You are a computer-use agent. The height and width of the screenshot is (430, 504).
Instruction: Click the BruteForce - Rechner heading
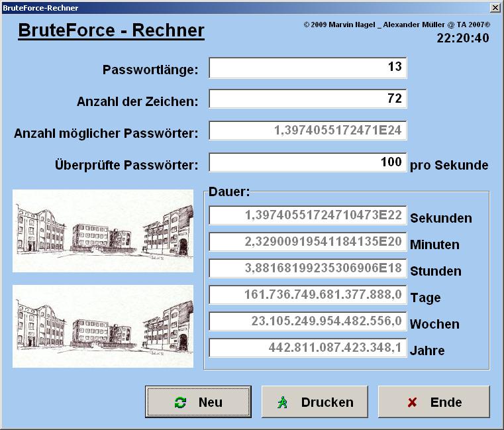tap(111, 31)
